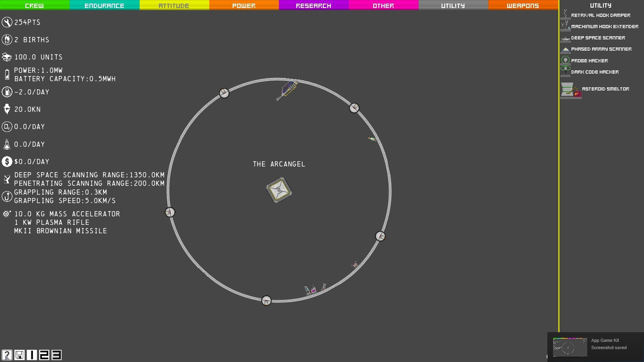The image size is (644, 362).
Task: Open the Utility tab
Action: point(453,5)
